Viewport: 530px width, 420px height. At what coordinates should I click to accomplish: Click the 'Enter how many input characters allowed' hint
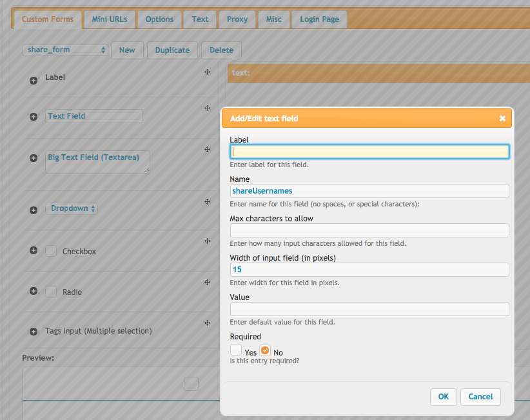coord(318,243)
